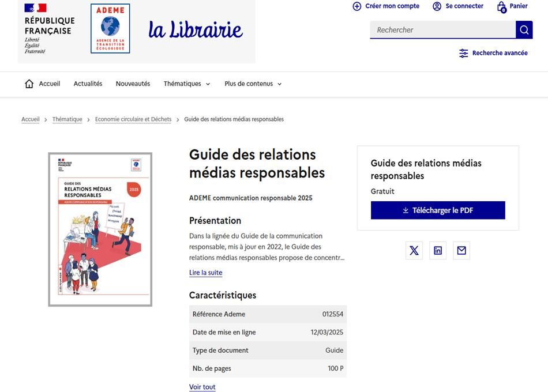
Task: Share on LinkedIn via its icon
Action: point(438,251)
